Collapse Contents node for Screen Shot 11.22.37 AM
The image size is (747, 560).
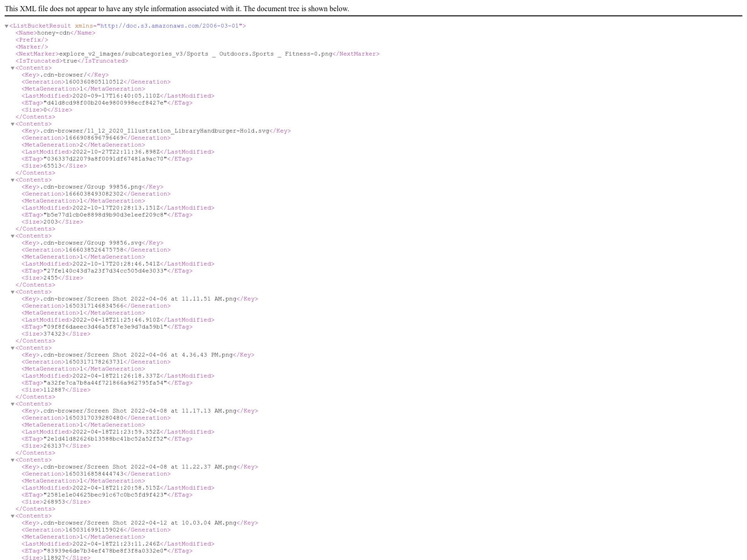(x=13, y=460)
